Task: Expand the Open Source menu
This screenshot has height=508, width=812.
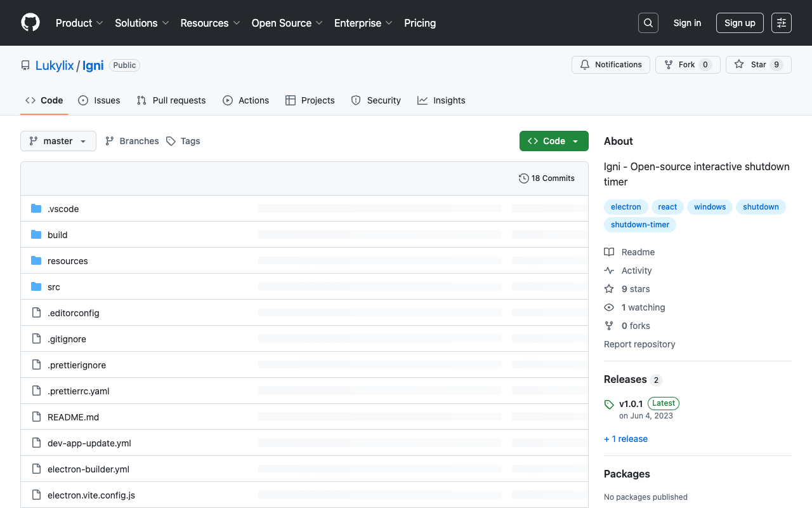Action: (x=287, y=23)
